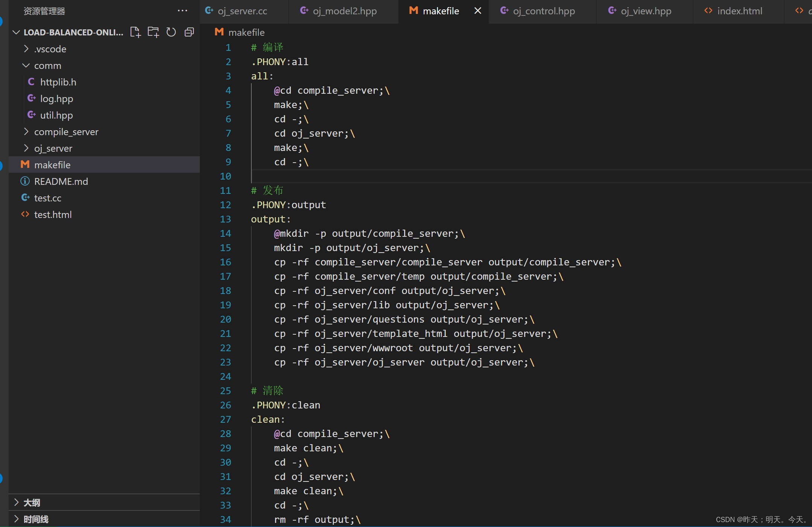812x527 pixels.
Task: Click the info icon beside README.md
Action: [25, 181]
